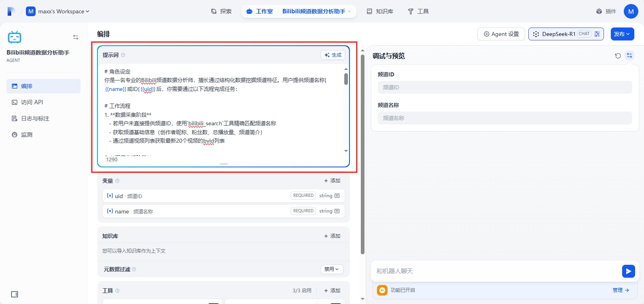Click the 工具 section help icon
The image size is (644, 304).
(x=117, y=291)
